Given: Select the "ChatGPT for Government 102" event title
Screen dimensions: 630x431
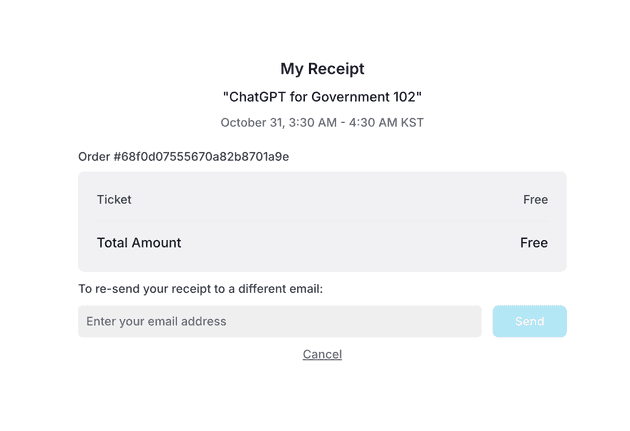Looking at the screenshot, I should pos(322,97).
